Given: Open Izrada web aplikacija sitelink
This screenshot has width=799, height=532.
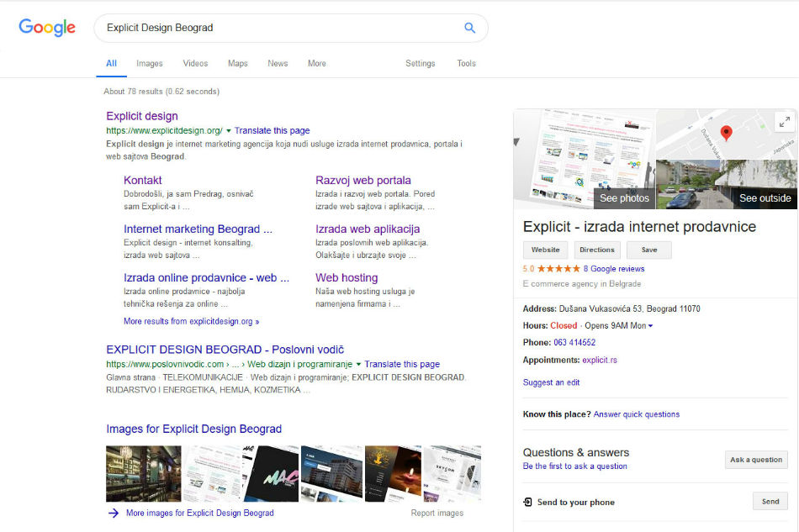Looking at the screenshot, I should [368, 229].
